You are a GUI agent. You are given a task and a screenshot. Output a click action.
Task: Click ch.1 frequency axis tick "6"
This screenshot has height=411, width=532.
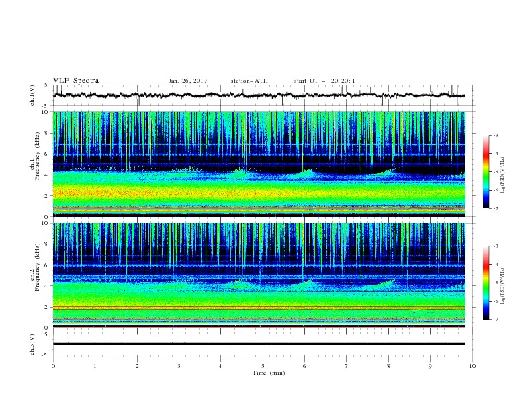(48, 154)
